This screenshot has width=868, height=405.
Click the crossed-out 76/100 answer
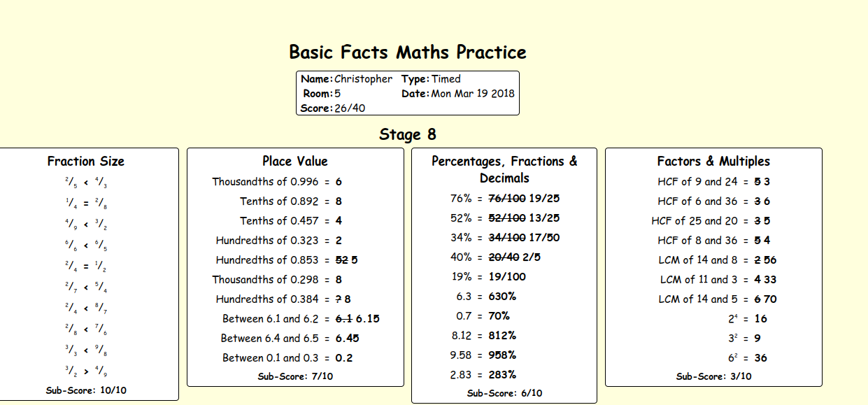[x=507, y=199]
